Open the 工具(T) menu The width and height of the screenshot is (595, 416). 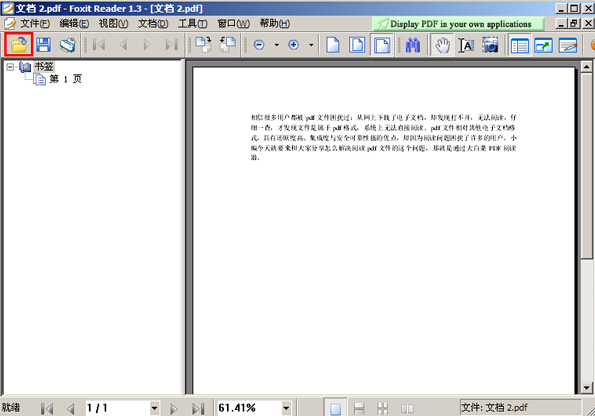coord(193,24)
